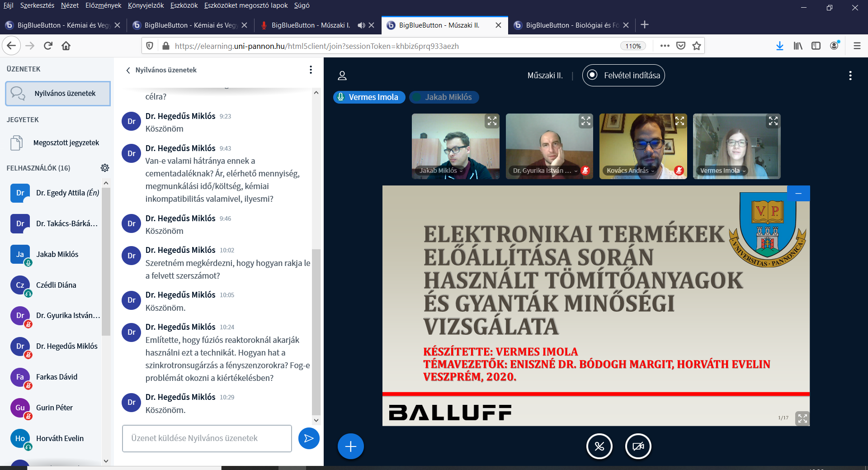Viewport: 868px width, 470px height.
Task: Open Megosztott jegyzetek shared notes
Action: tap(66, 143)
